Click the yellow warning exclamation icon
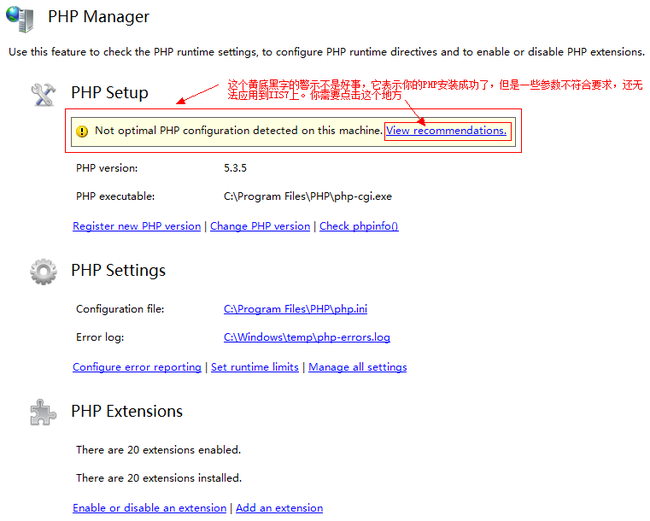 pyautogui.click(x=82, y=131)
